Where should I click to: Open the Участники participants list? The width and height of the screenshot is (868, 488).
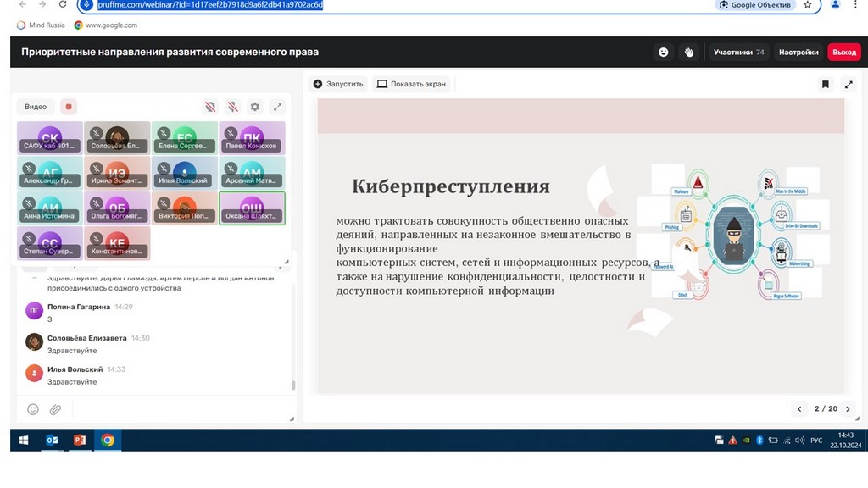tap(738, 52)
